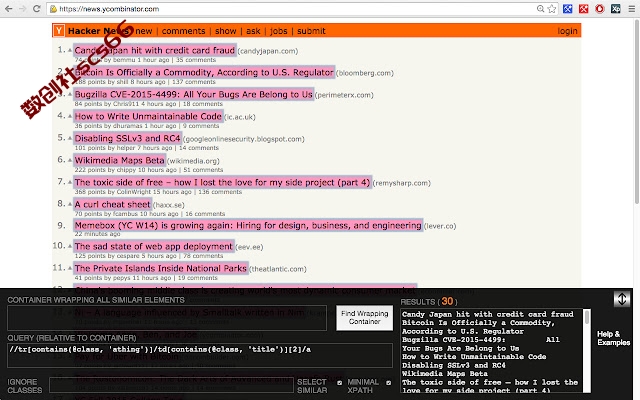Open the Chrome hamburger menu
Viewport: 640px width, 400px height.
click(631, 9)
